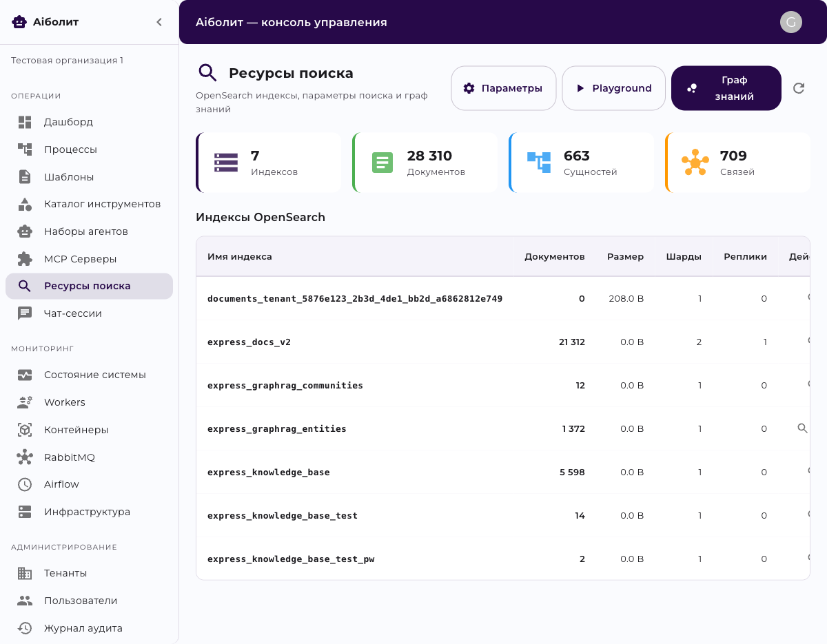Open Состояние системы in the sidebar
Image resolution: width=827 pixels, height=644 pixels.
94,375
